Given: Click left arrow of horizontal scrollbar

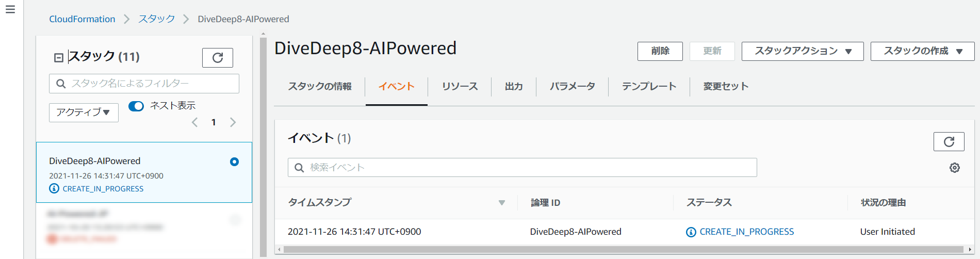Looking at the screenshot, I should click(x=279, y=250).
